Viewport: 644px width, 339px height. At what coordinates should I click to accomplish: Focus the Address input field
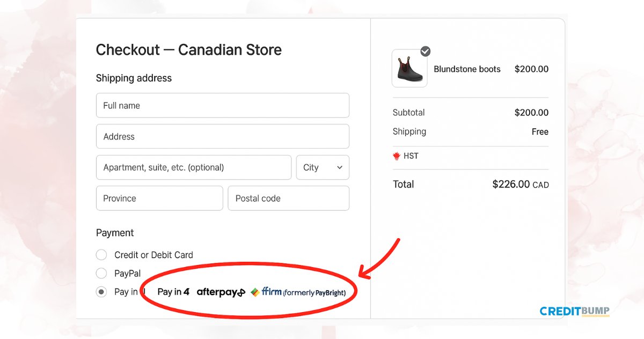[x=222, y=136]
